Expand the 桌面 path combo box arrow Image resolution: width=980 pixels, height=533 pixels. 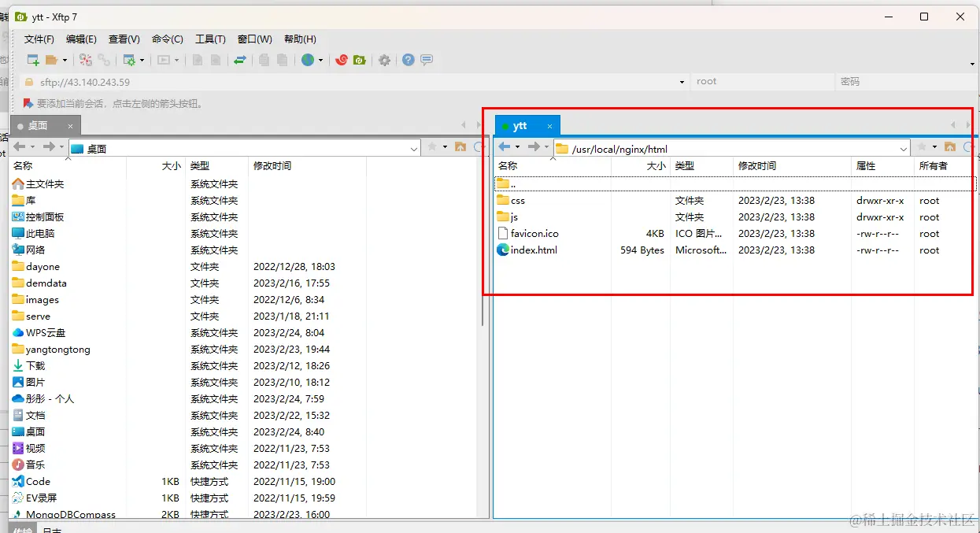pyautogui.click(x=414, y=148)
